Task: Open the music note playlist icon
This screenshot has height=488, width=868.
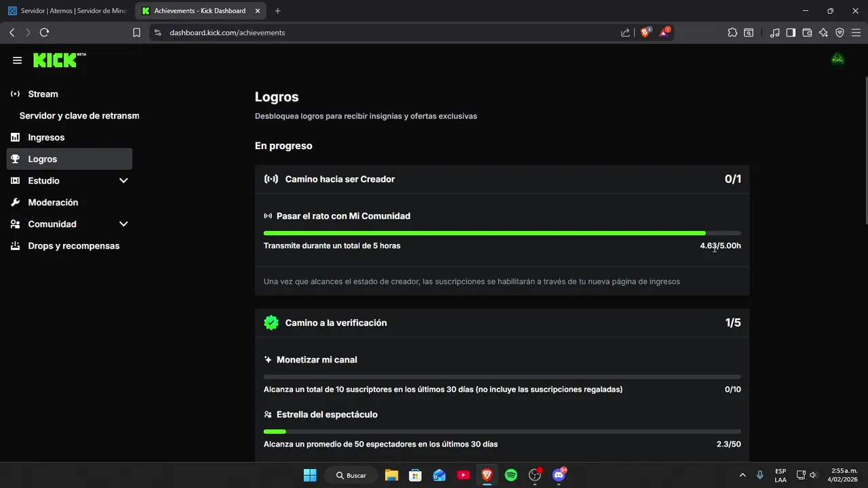Action: 775,33
